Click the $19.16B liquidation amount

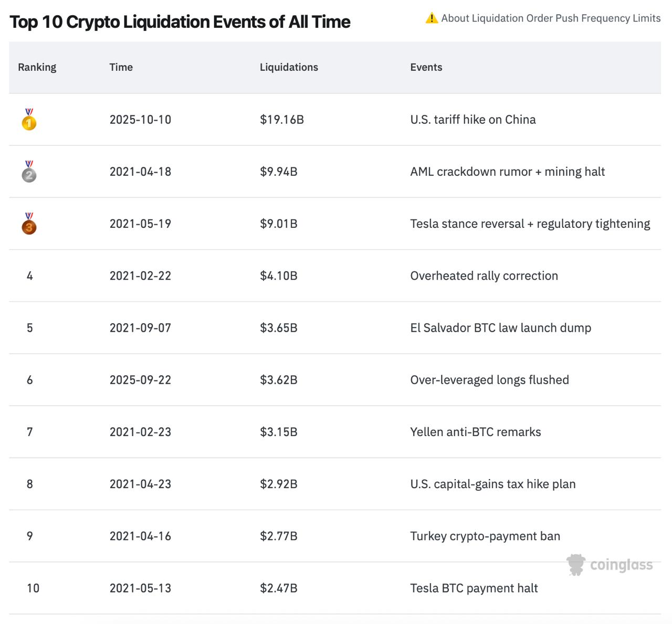[x=282, y=120]
